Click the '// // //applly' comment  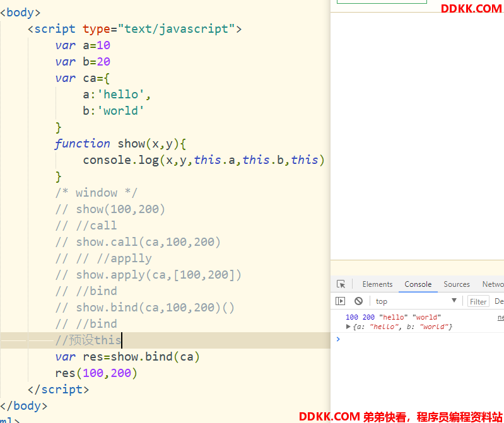tap(103, 258)
